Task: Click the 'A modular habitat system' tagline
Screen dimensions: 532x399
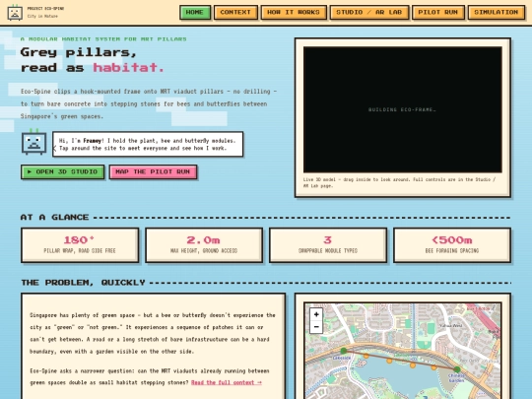Action: (103, 39)
